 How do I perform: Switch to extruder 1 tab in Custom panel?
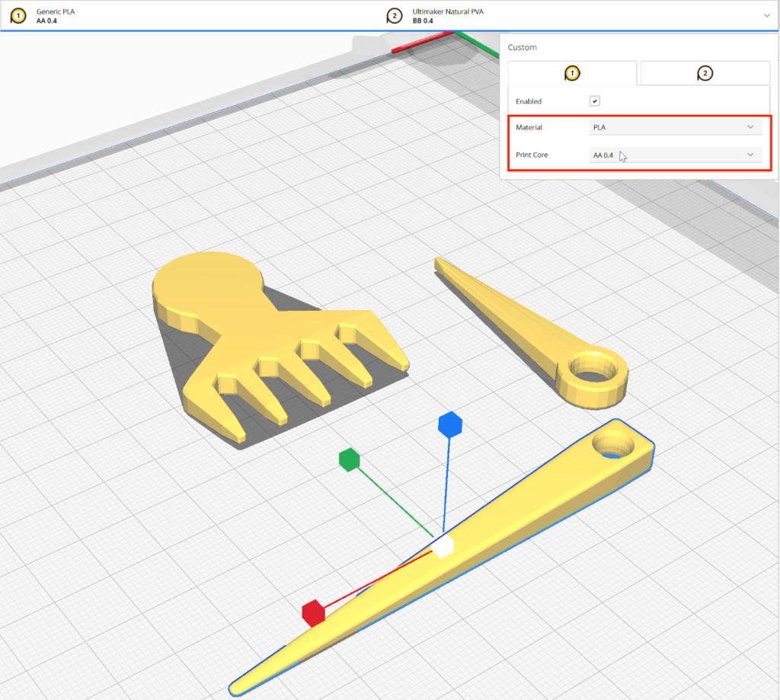(572, 73)
